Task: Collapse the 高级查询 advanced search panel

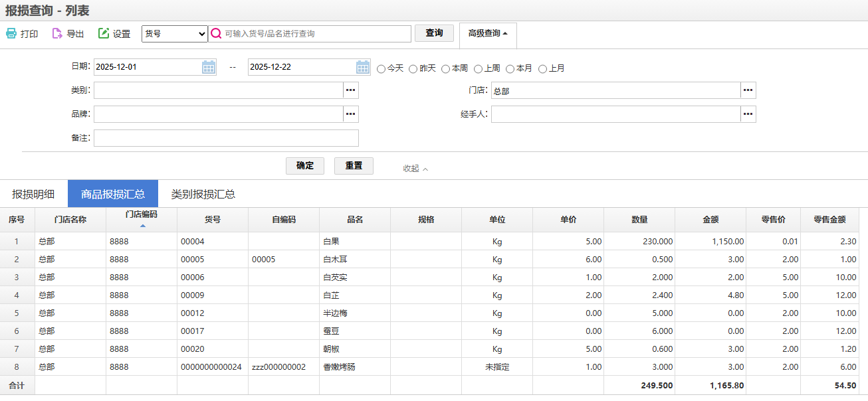Action: [x=488, y=34]
